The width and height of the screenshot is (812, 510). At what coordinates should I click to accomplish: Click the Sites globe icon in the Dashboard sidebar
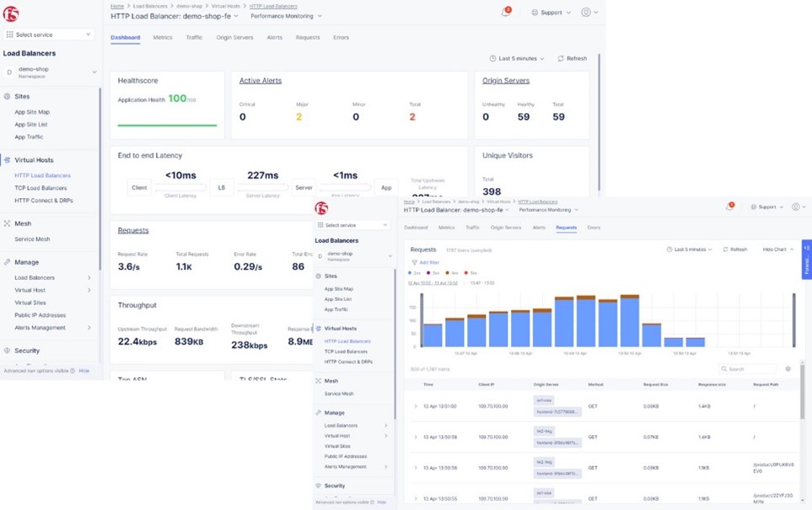click(8, 96)
